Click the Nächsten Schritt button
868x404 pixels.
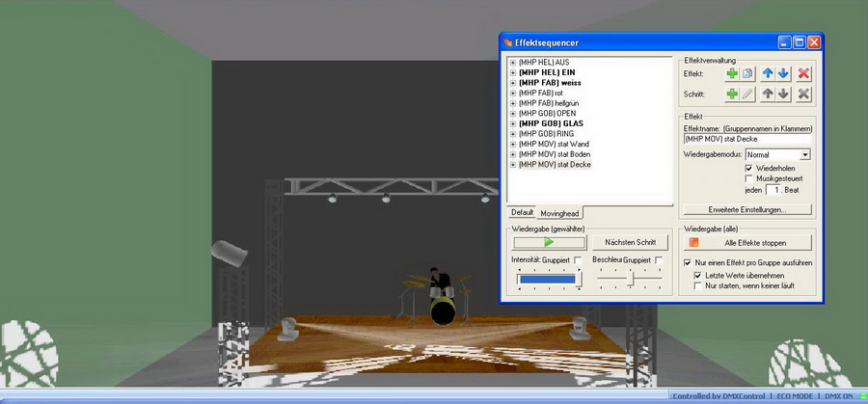(x=626, y=242)
